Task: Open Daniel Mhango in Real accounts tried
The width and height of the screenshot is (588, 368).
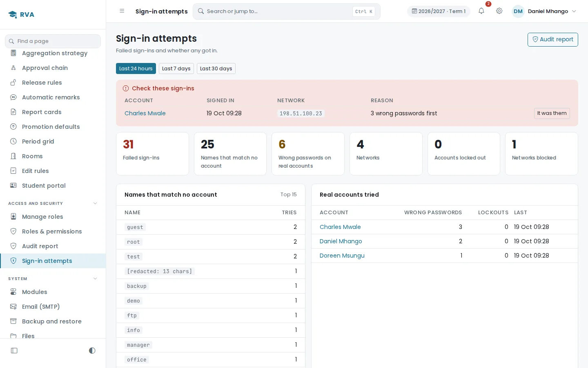Action: [x=341, y=241]
